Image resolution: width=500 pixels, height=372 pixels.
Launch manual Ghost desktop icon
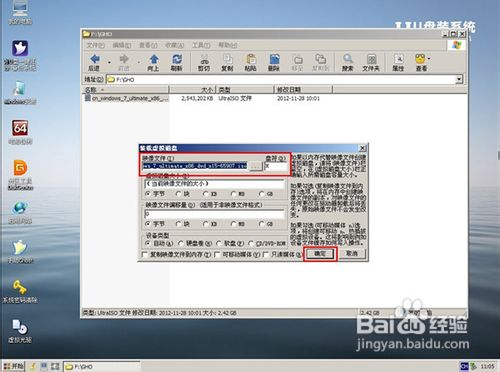(x=20, y=248)
